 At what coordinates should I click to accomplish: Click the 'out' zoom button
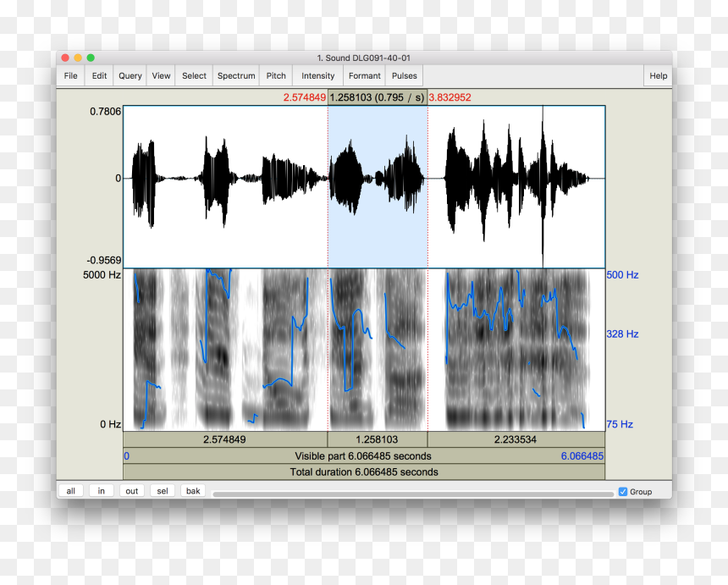(132, 491)
